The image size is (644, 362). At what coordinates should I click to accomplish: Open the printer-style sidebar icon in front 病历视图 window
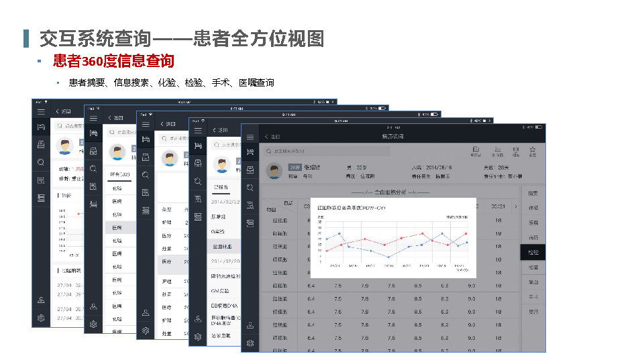(x=250, y=170)
